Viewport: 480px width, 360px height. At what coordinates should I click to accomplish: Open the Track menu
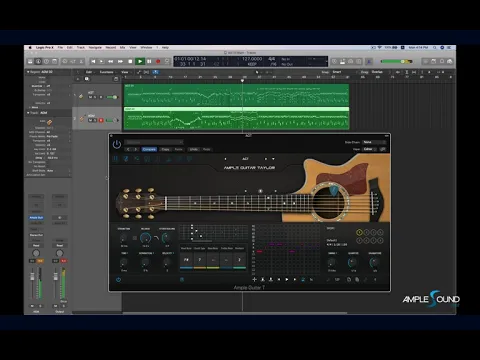point(81,48)
